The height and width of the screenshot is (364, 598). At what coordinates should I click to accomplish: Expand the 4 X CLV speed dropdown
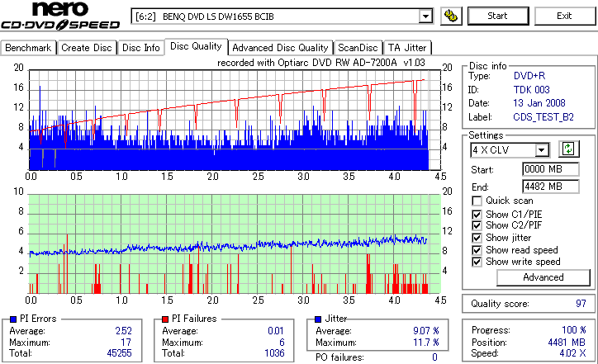(542, 149)
